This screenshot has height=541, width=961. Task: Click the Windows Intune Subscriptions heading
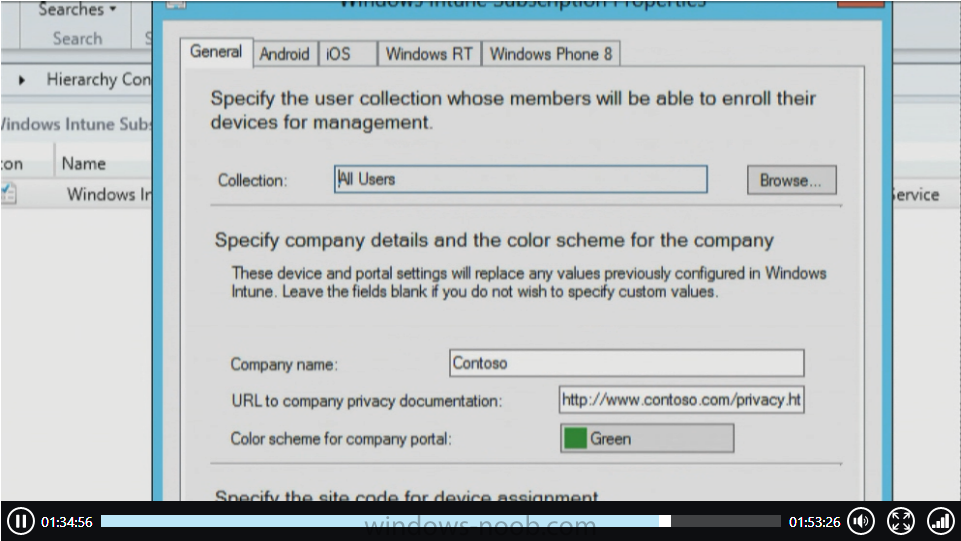75,124
